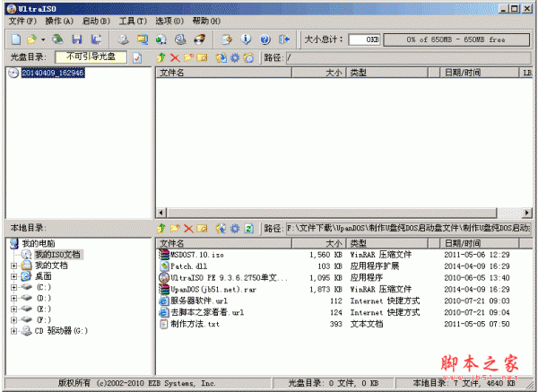
Task: Click the image properties checkmark document icon
Action: click(137, 57)
